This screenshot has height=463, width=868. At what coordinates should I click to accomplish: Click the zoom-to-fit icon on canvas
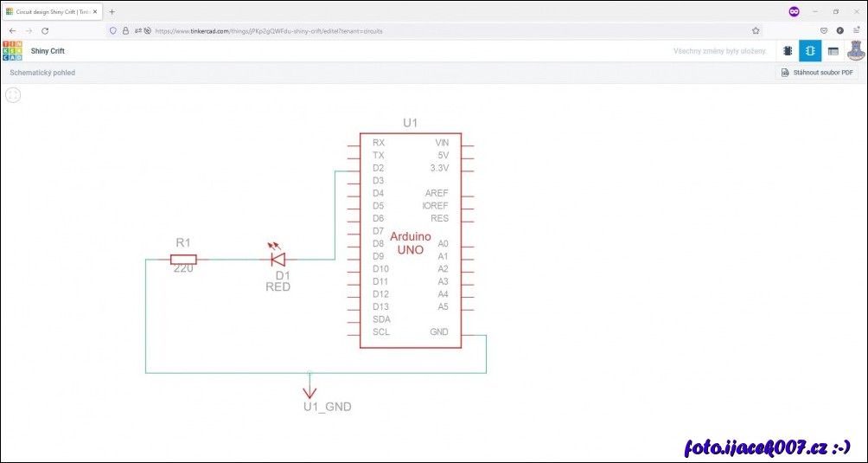coord(13,94)
